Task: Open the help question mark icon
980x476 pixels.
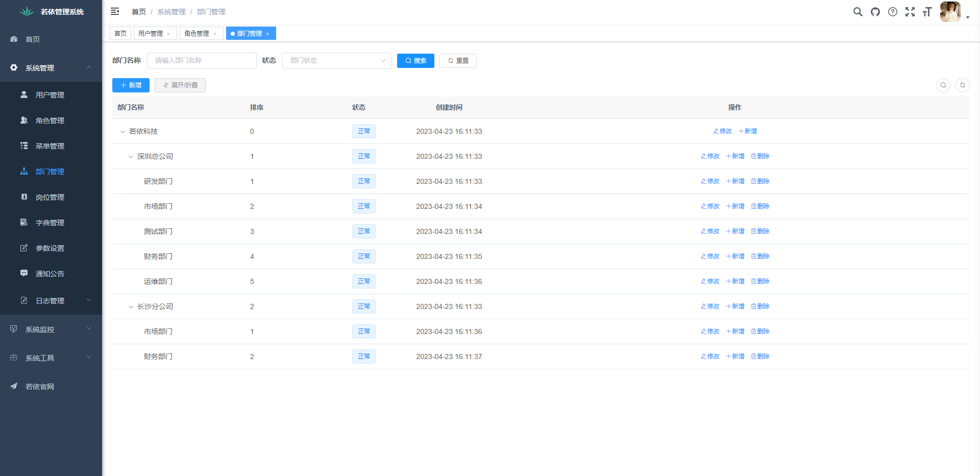Action: [x=893, y=12]
